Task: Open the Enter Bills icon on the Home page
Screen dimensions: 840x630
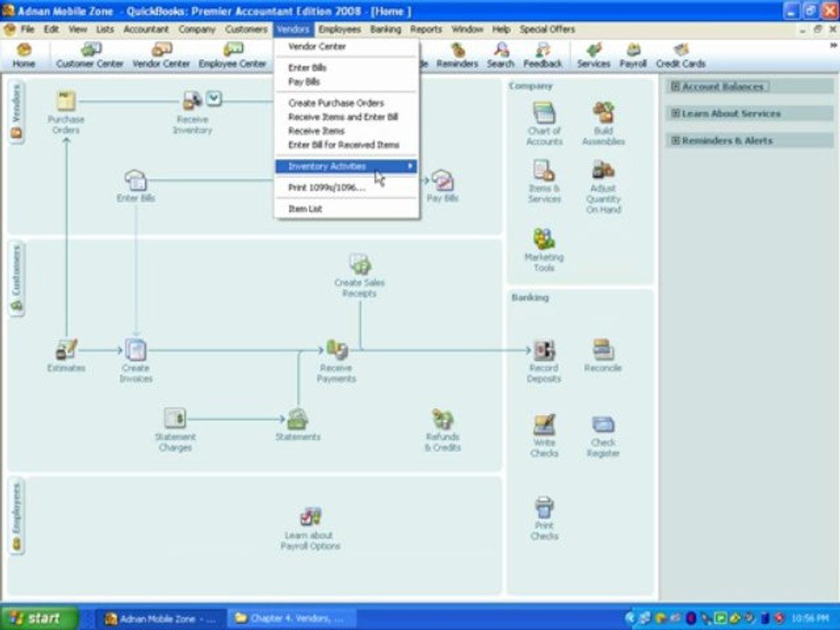Action: point(135,180)
